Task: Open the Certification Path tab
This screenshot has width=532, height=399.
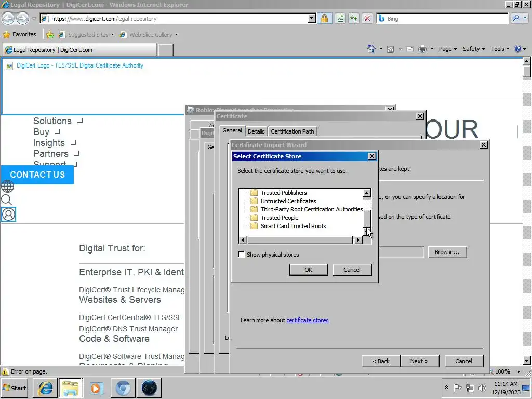Action: tap(292, 131)
